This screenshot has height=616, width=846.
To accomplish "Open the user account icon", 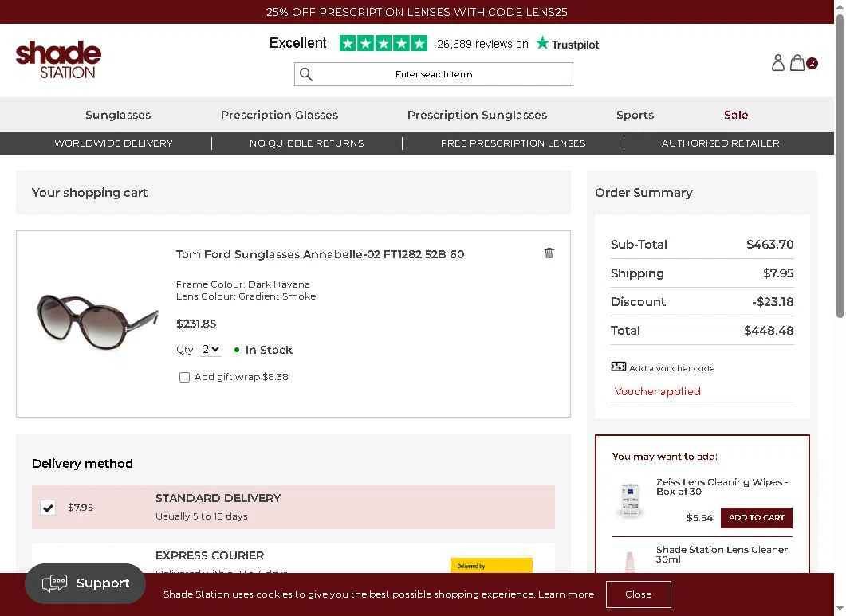I will click(x=777, y=63).
